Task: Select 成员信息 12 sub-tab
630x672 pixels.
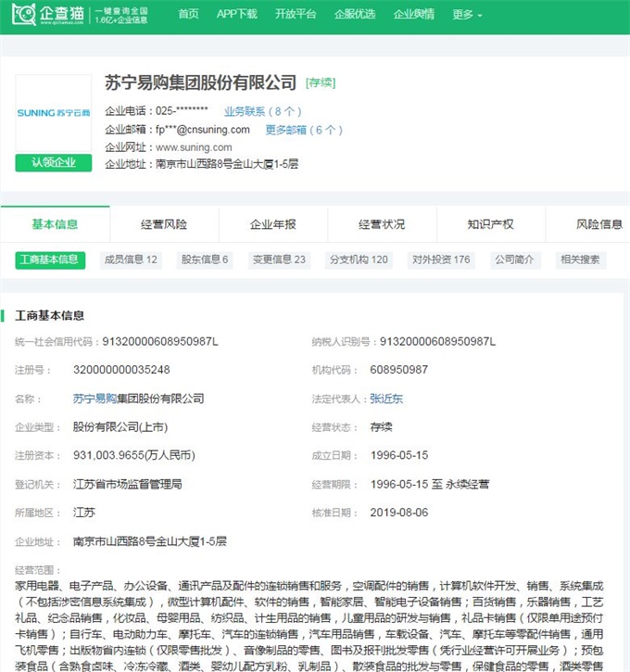Action: [131, 260]
